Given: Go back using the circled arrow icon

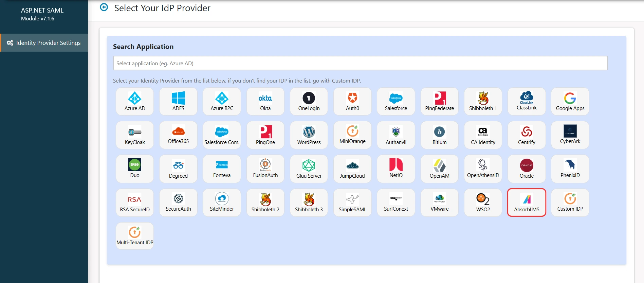Looking at the screenshot, I should tap(104, 7).
